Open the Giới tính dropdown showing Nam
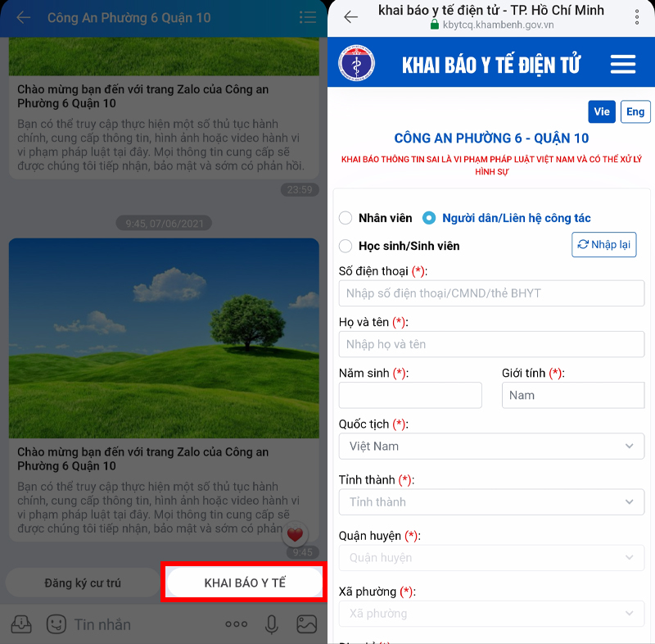The height and width of the screenshot is (644, 655). click(x=573, y=395)
